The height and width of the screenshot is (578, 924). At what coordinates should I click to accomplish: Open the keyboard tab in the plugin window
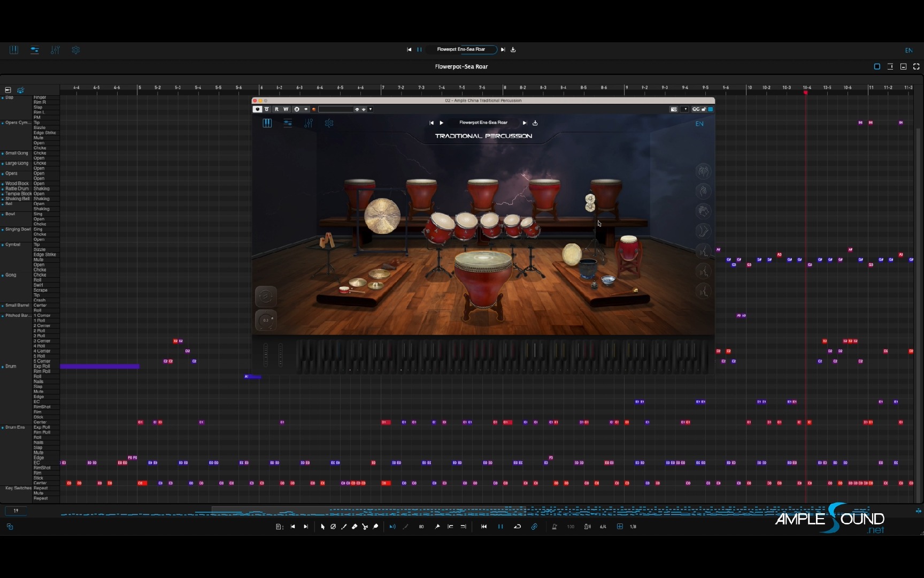(x=267, y=123)
